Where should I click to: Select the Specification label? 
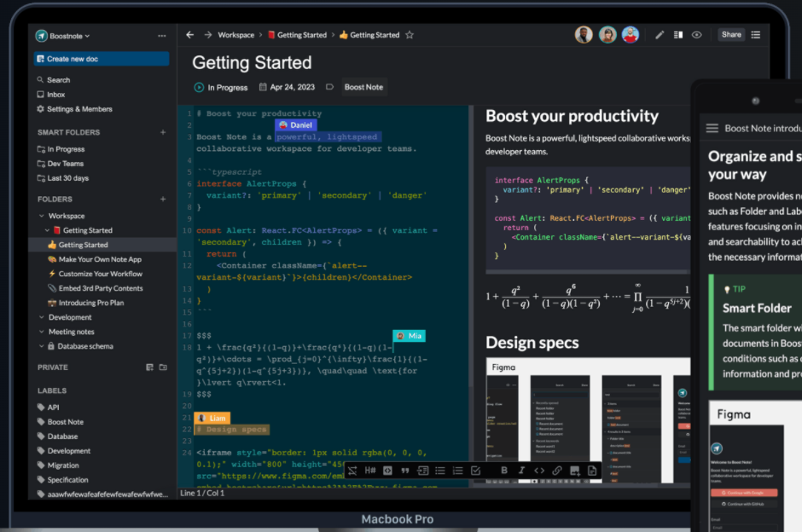62,480
